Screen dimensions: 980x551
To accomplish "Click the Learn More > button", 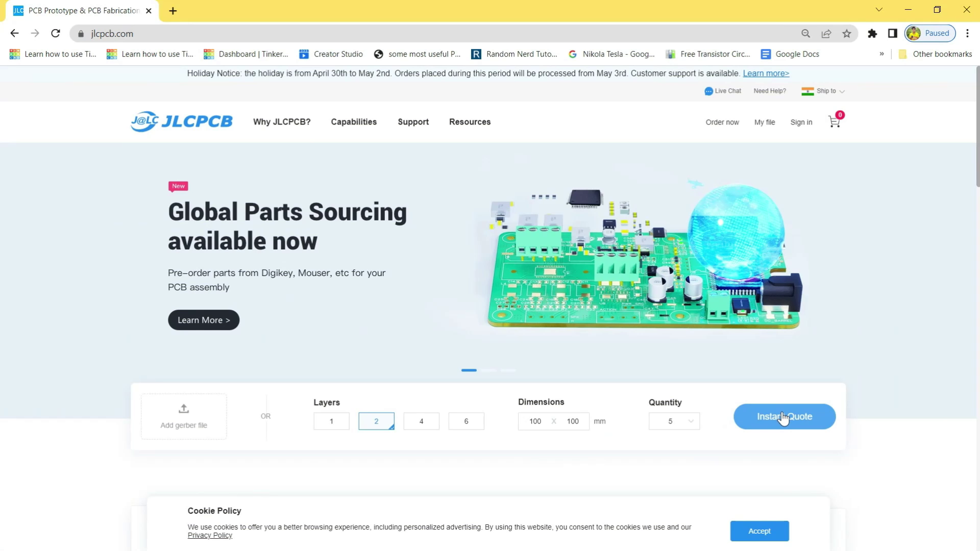I will 204,320.
